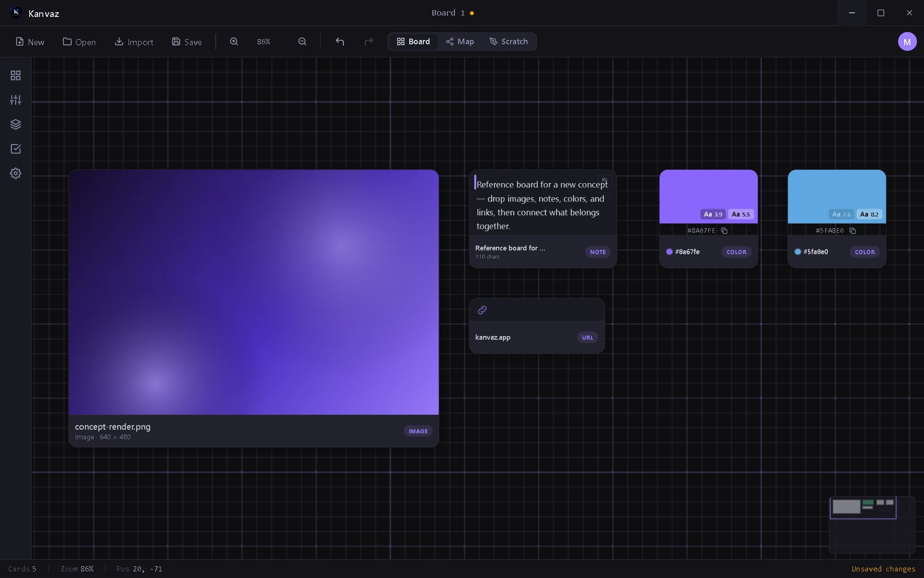Open the checklist tasks sidebar icon
Viewport: 924px width, 578px height.
16,149
